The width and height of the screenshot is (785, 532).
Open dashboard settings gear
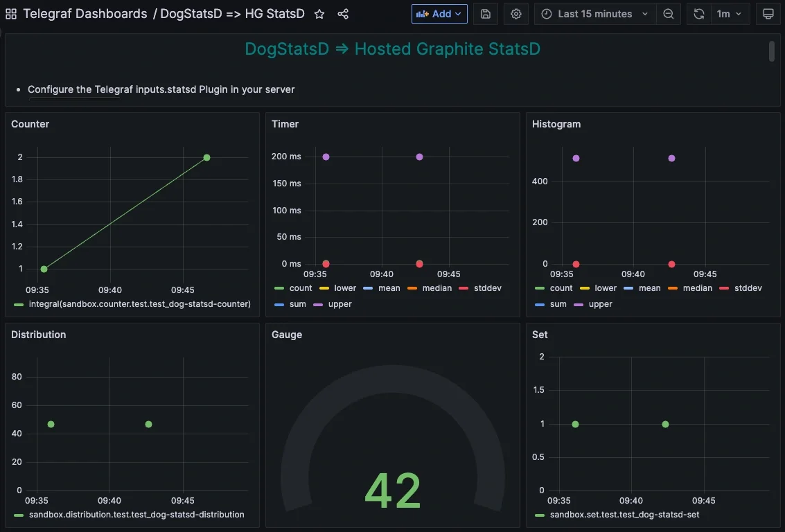(x=515, y=14)
